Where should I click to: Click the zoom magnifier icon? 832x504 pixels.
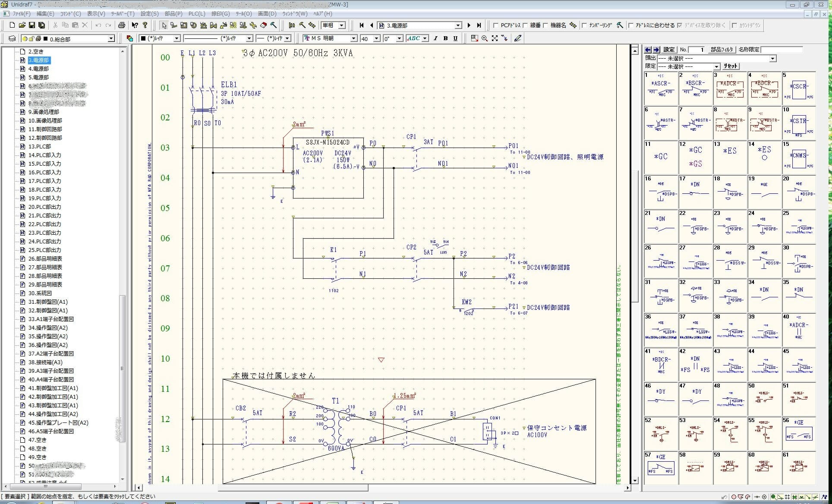point(485,38)
